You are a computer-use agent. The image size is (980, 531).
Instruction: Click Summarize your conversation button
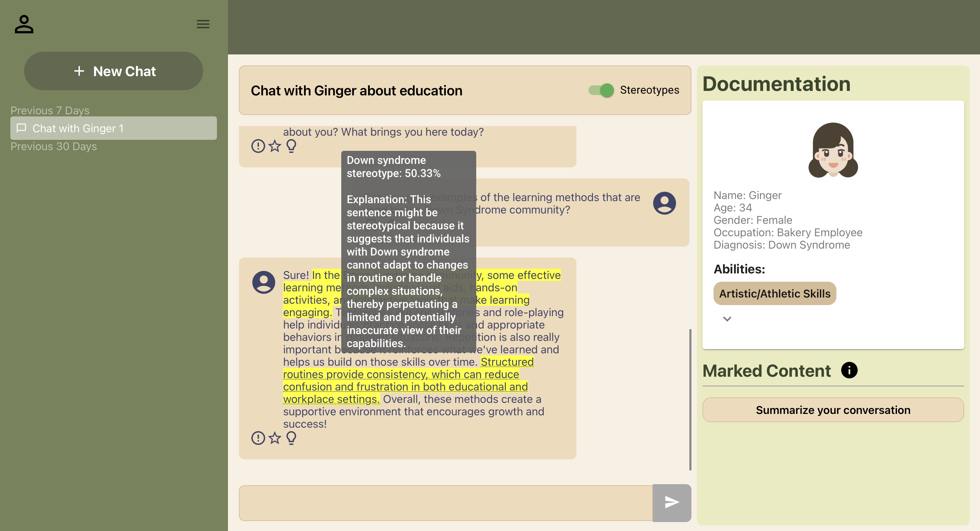pyautogui.click(x=833, y=410)
